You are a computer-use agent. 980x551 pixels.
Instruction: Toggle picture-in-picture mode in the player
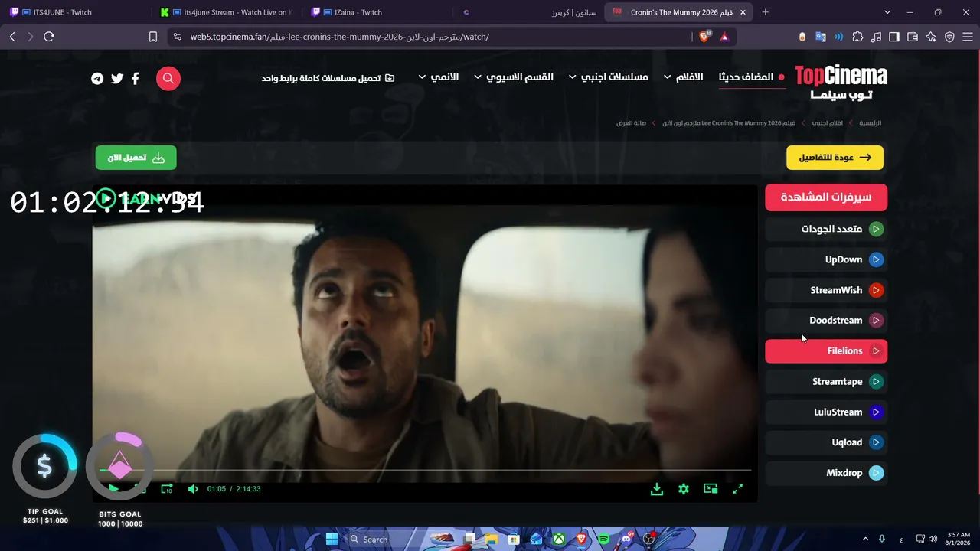[x=710, y=489]
